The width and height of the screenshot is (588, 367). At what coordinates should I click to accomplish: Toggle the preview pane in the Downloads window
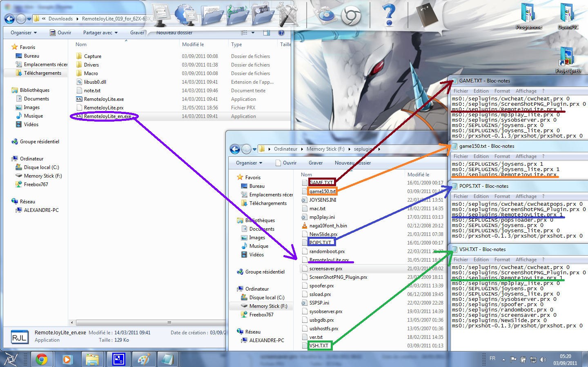point(266,33)
